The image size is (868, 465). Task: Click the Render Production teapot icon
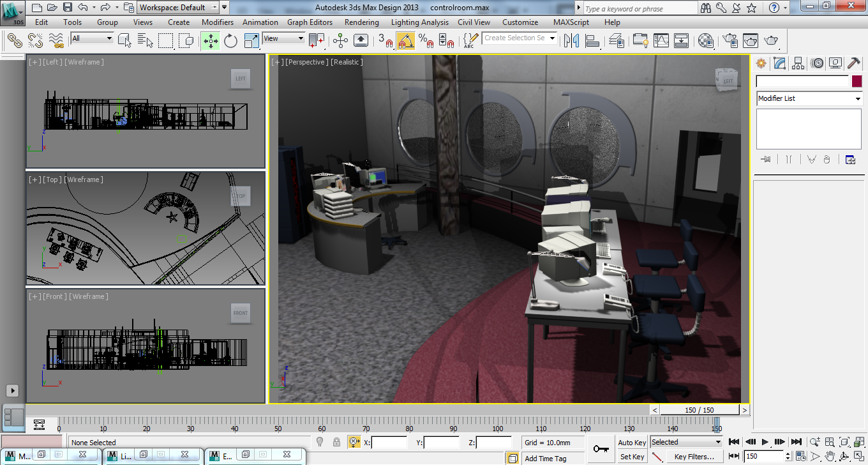[x=771, y=41]
